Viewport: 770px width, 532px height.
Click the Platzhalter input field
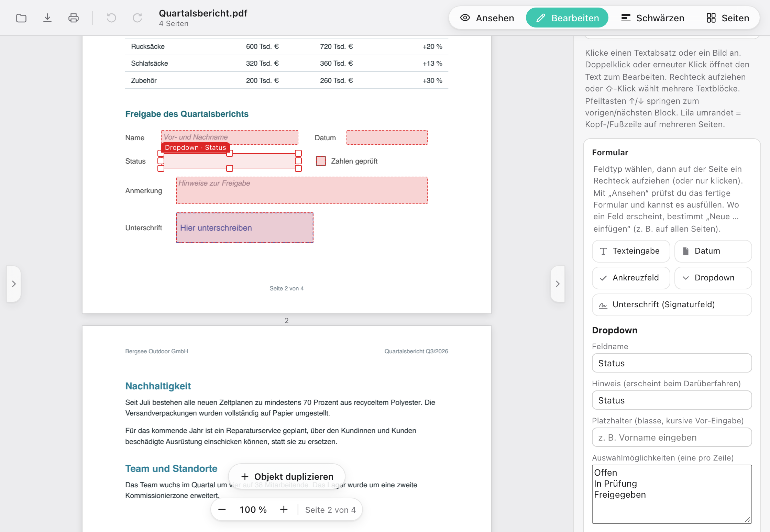point(672,437)
